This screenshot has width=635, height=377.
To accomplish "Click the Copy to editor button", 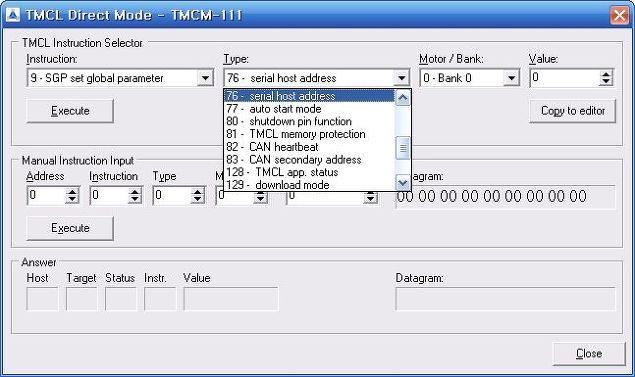I will pos(572,111).
